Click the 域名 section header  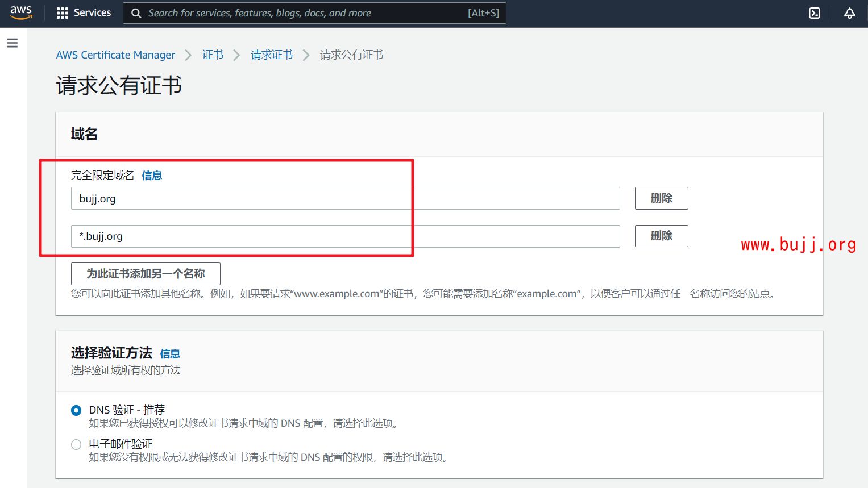(84, 134)
